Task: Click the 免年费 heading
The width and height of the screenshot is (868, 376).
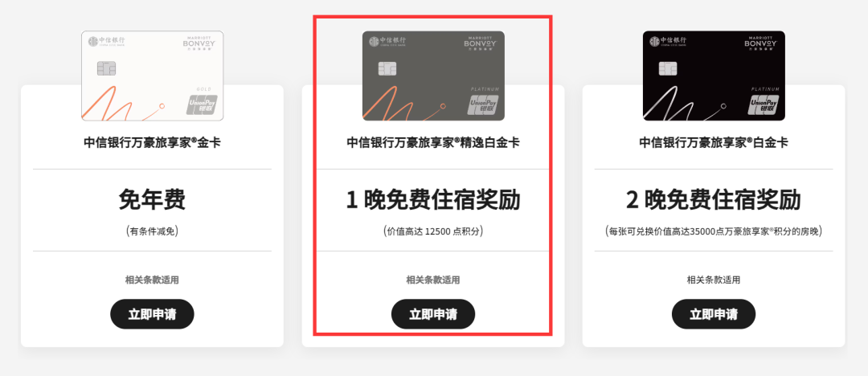Action: pos(152,200)
